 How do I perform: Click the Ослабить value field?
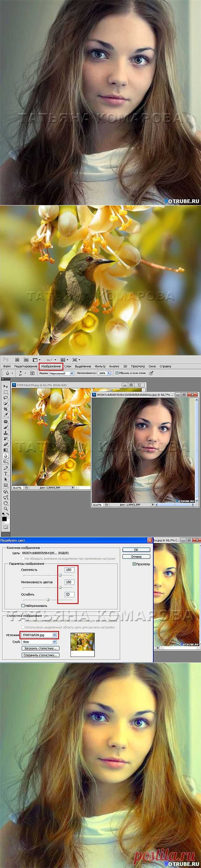pos(69,594)
